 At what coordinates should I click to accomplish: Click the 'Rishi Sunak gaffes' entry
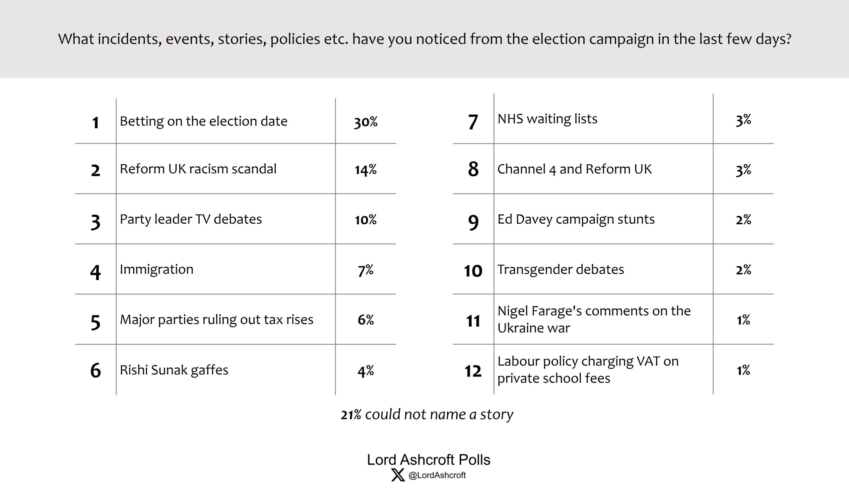174,370
